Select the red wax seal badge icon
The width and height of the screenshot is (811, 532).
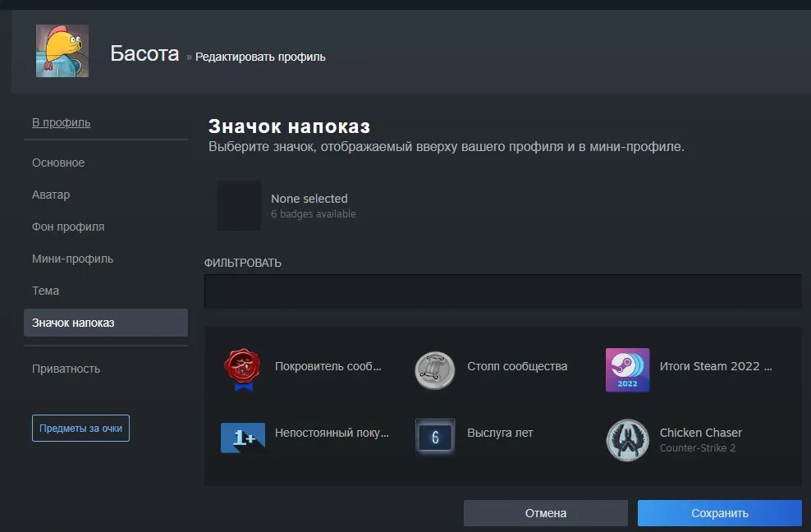[x=243, y=369]
